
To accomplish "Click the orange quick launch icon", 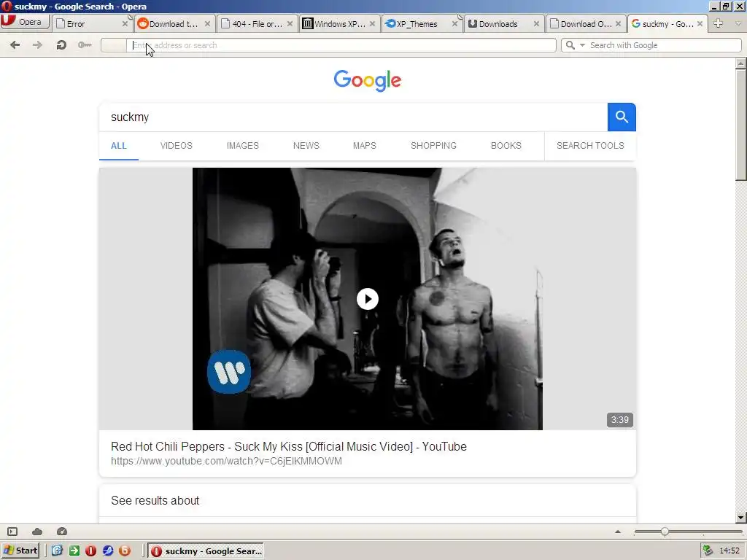I will [x=124, y=551].
